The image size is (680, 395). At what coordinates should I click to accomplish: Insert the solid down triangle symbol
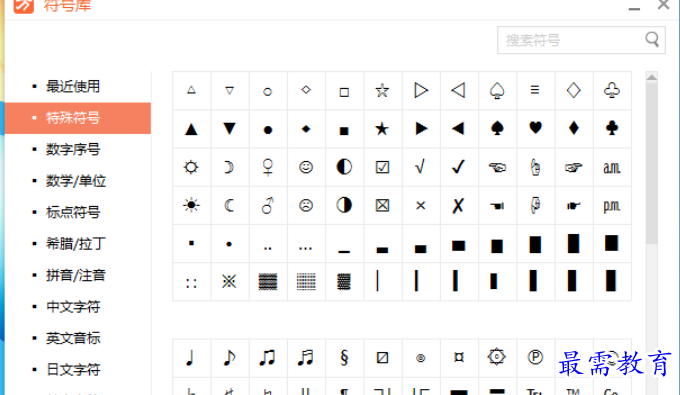pos(229,129)
